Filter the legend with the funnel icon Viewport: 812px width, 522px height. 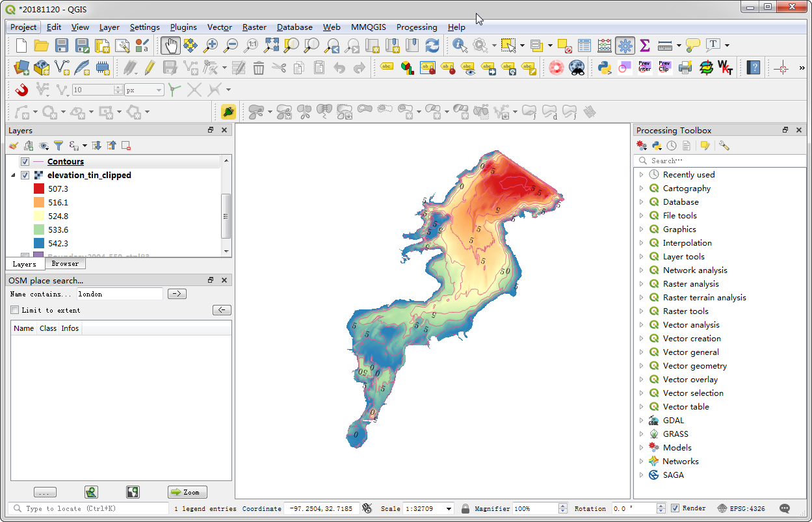[59, 146]
